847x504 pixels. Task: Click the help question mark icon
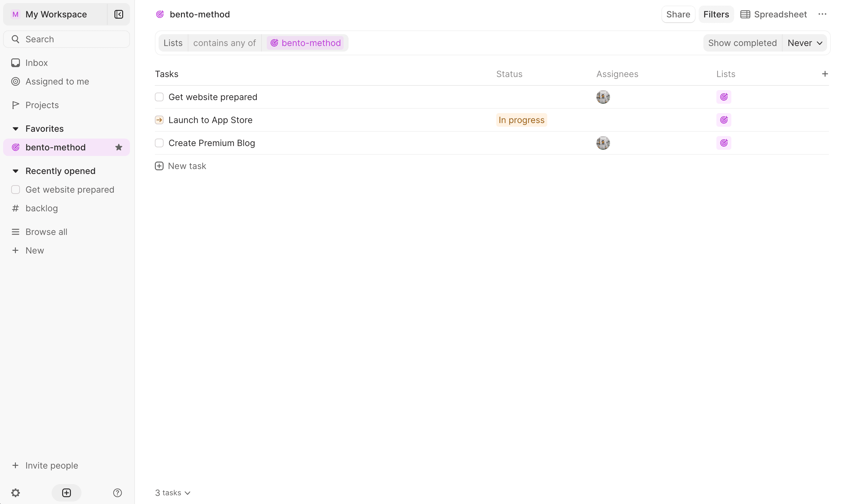coord(118,493)
